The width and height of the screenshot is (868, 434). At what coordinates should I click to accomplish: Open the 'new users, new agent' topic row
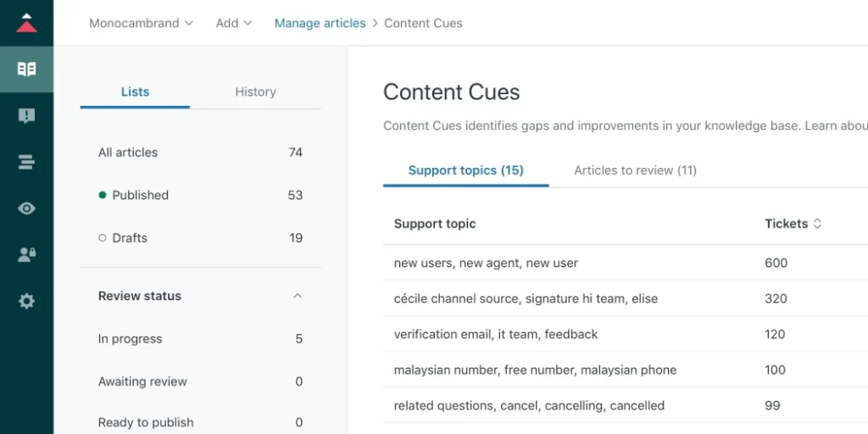[486, 263]
